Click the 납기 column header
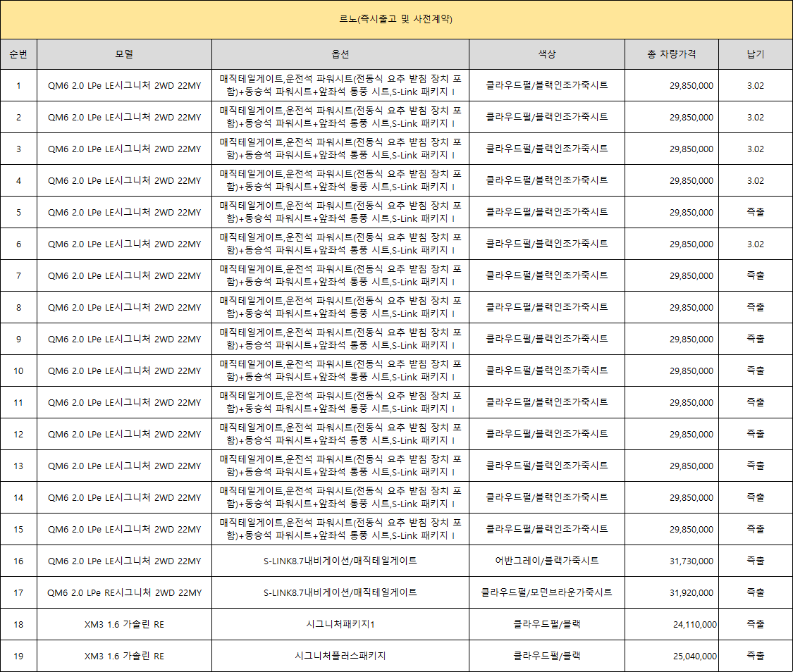Viewport: 793px width, 672px height. click(x=756, y=54)
